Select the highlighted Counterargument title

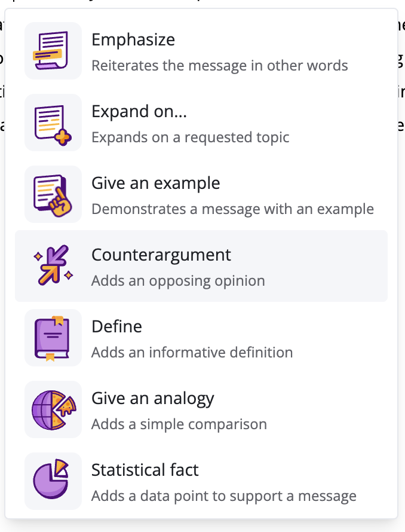161,255
